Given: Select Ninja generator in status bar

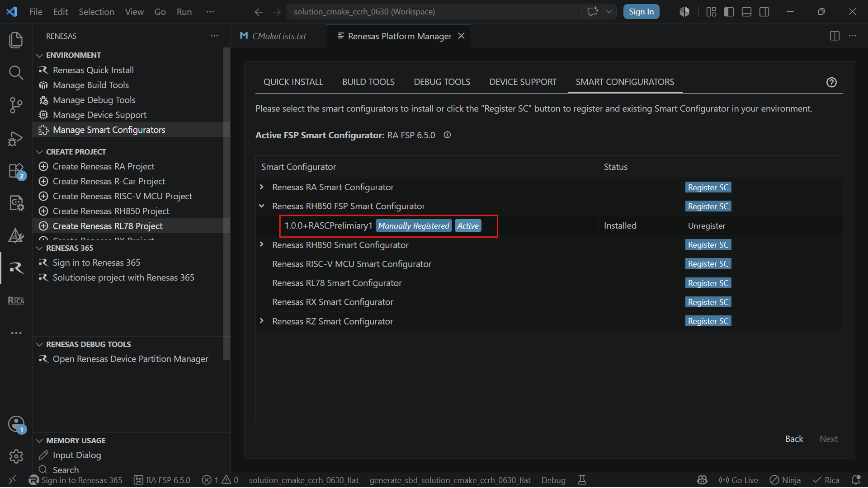Looking at the screenshot, I should (785, 480).
